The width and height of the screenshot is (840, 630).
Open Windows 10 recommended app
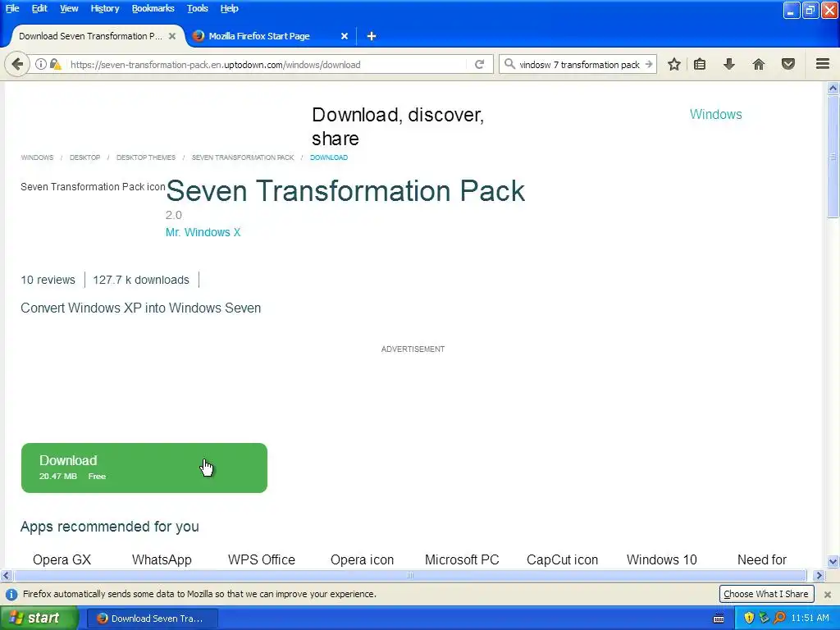pyautogui.click(x=662, y=559)
